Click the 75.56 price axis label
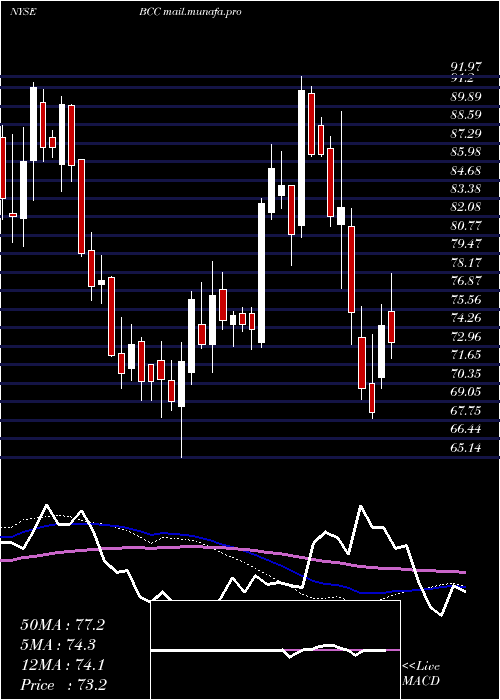Viewport: 500px width, 700px height. 466,300
